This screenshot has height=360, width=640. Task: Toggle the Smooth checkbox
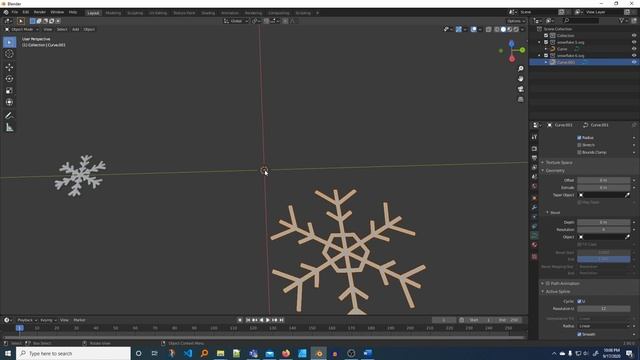[x=579, y=334]
